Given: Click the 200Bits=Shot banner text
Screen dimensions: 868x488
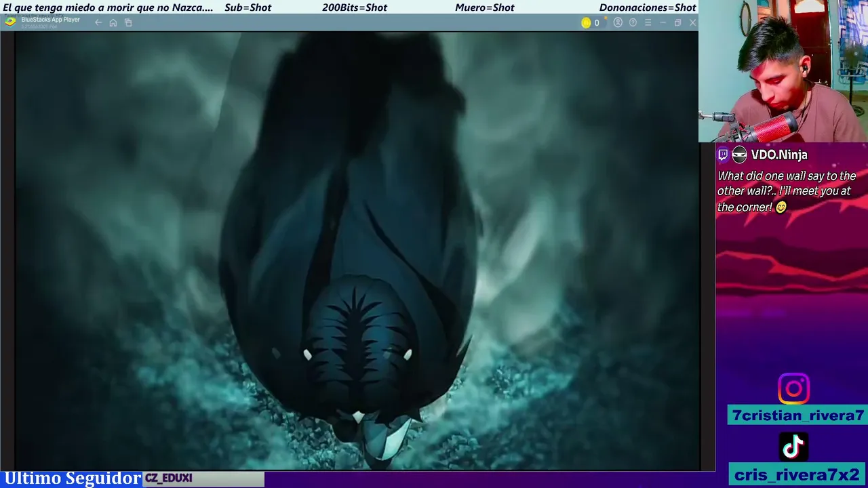Looking at the screenshot, I should (x=355, y=7).
